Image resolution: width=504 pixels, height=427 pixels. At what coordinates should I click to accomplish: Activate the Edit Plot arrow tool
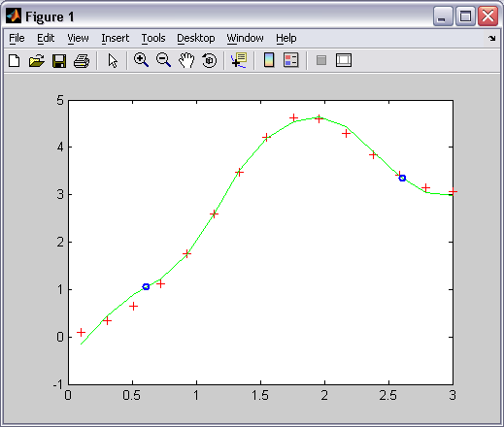click(x=113, y=60)
